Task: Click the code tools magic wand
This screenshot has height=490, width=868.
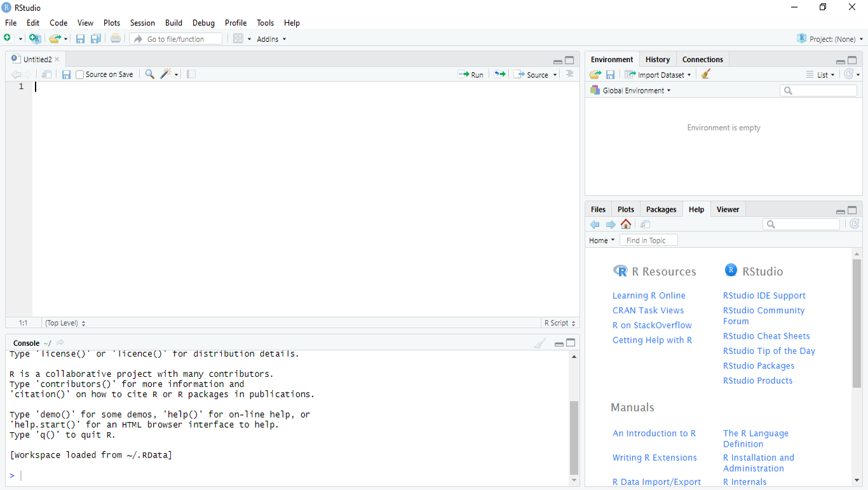Action: point(166,74)
